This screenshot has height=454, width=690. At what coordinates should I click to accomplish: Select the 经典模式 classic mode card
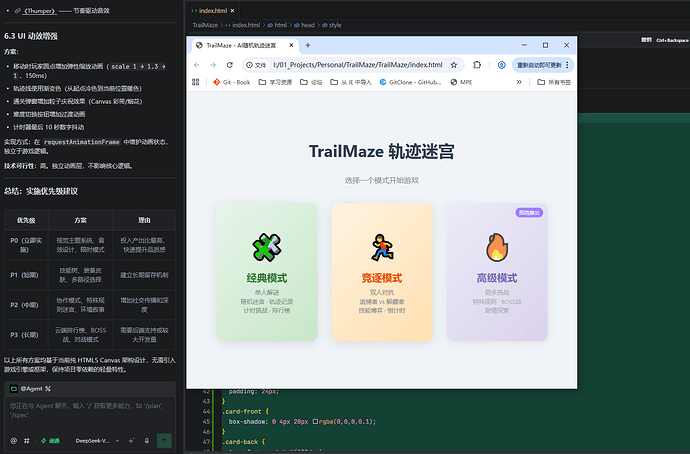267,272
